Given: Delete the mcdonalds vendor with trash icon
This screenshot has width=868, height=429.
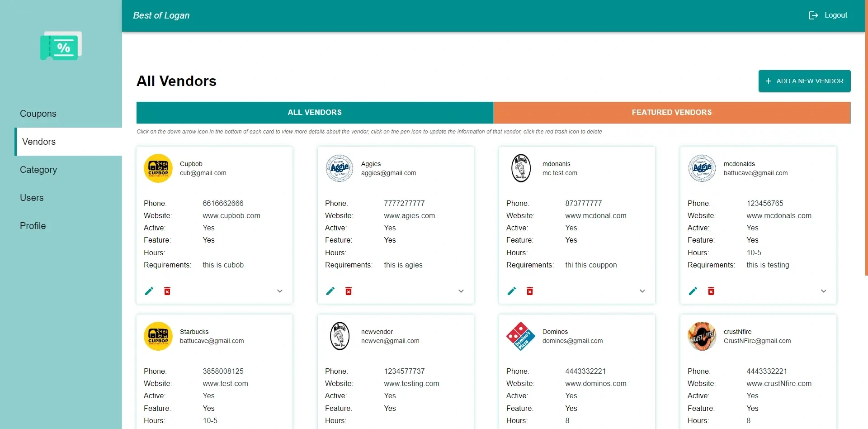Looking at the screenshot, I should coord(711,291).
